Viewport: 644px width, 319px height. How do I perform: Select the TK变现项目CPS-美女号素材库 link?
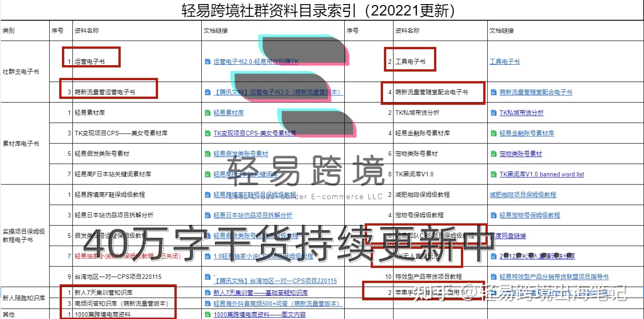pos(254,133)
